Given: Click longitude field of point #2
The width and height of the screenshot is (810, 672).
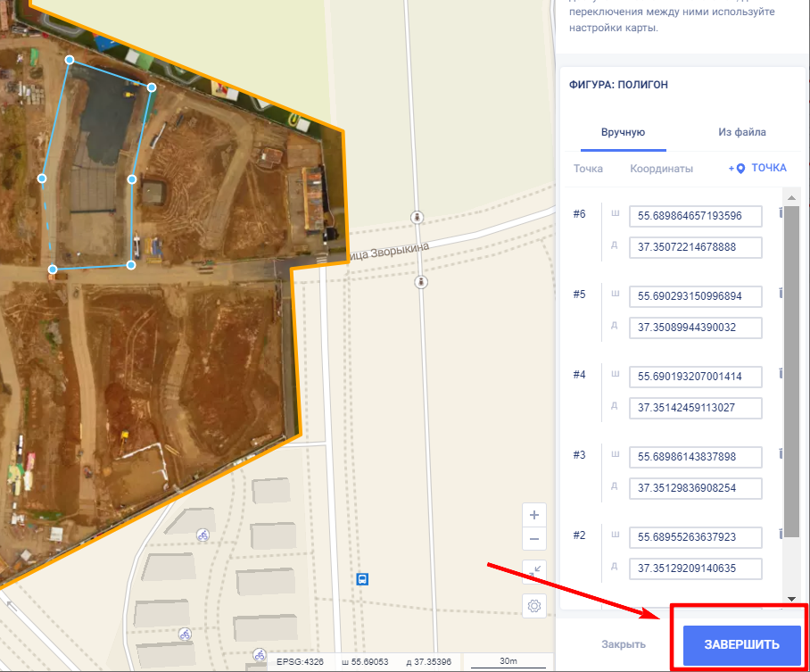Looking at the screenshot, I should pyautogui.click(x=695, y=568).
